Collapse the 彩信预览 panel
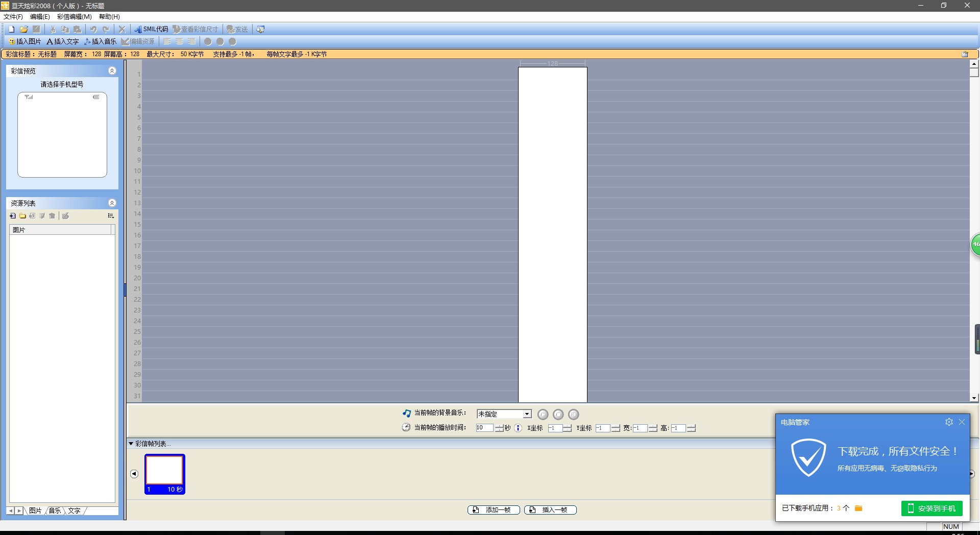This screenshot has height=535, width=980. click(112, 71)
